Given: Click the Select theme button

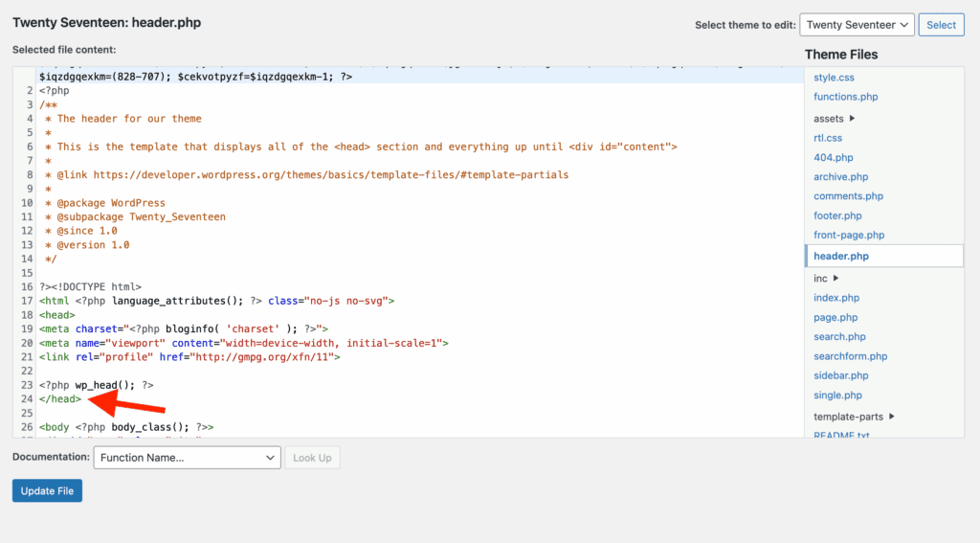Looking at the screenshot, I should click(x=941, y=25).
